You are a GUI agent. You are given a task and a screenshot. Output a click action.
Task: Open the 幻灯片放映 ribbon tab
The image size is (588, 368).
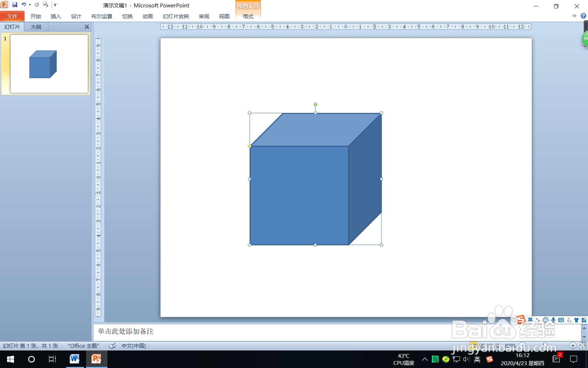click(176, 16)
